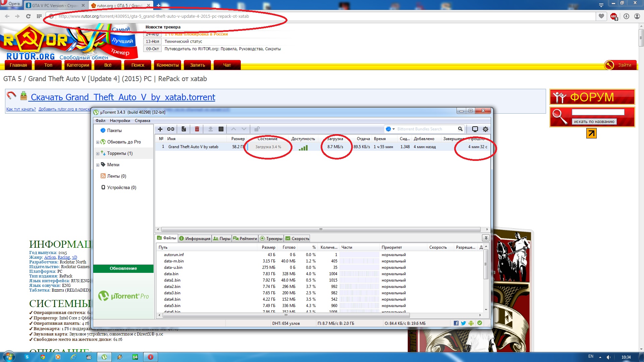
Task: Switch to the Пиры tab
Action: coord(222,238)
